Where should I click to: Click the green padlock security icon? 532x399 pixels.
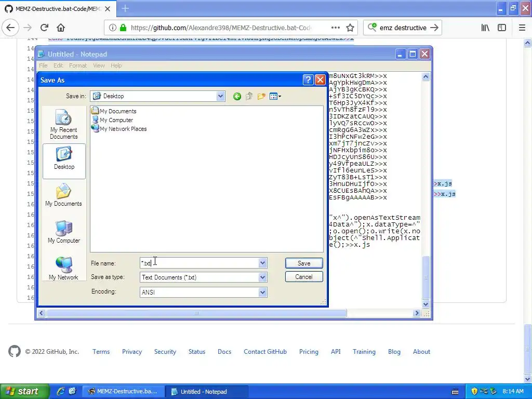(x=123, y=28)
